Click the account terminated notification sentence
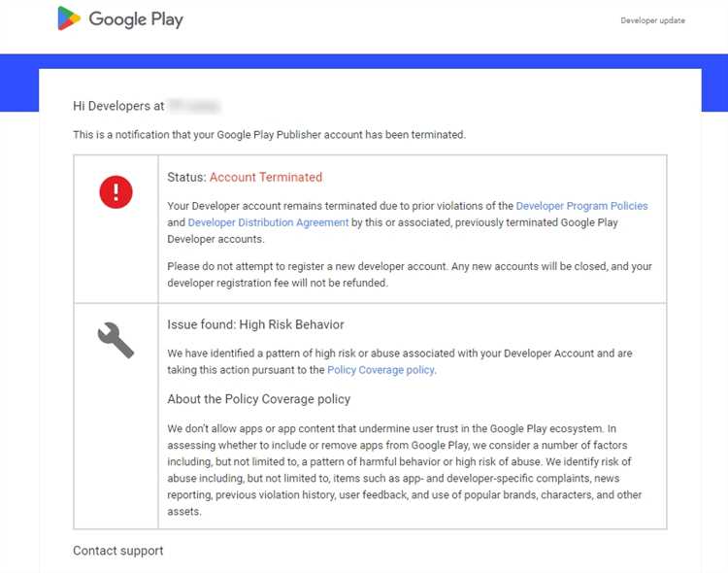The width and height of the screenshot is (728, 573). (269, 135)
